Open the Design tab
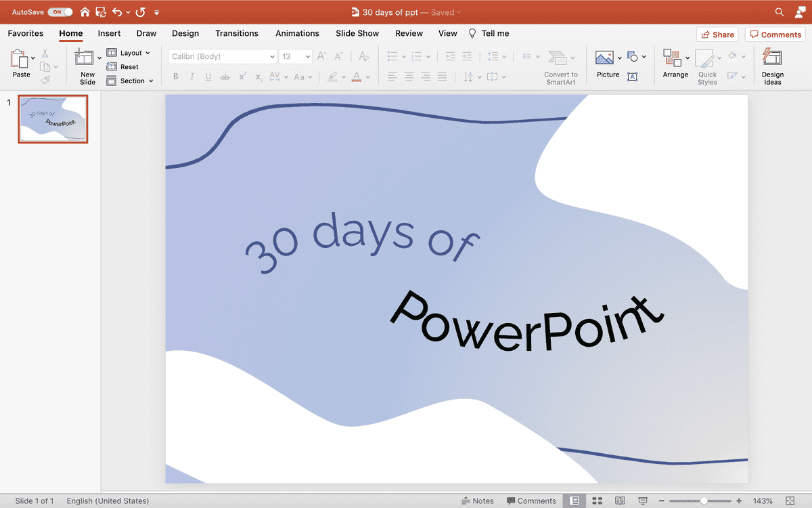 pyautogui.click(x=185, y=33)
